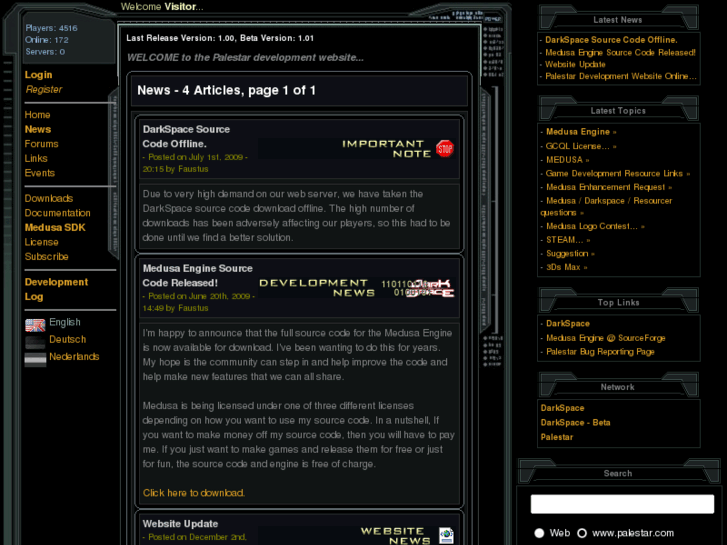Viewport: 727px width, 545px height.
Task: Open the Development Log link
Action: tap(56, 289)
